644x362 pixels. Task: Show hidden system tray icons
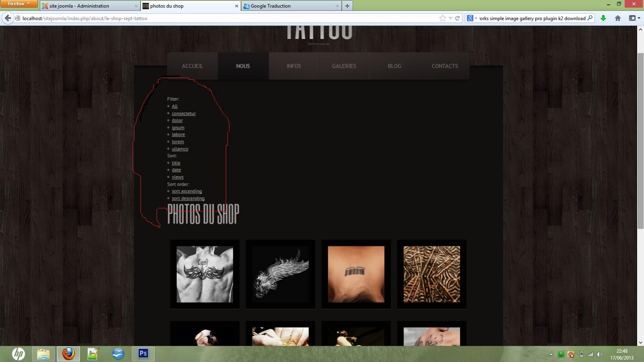551,354
